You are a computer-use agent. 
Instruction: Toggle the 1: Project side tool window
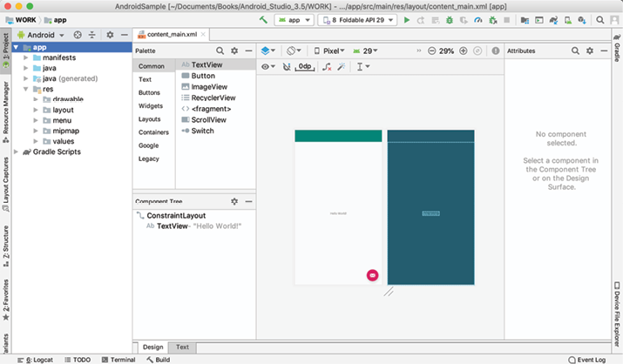pyautogui.click(x=5, y=51)
